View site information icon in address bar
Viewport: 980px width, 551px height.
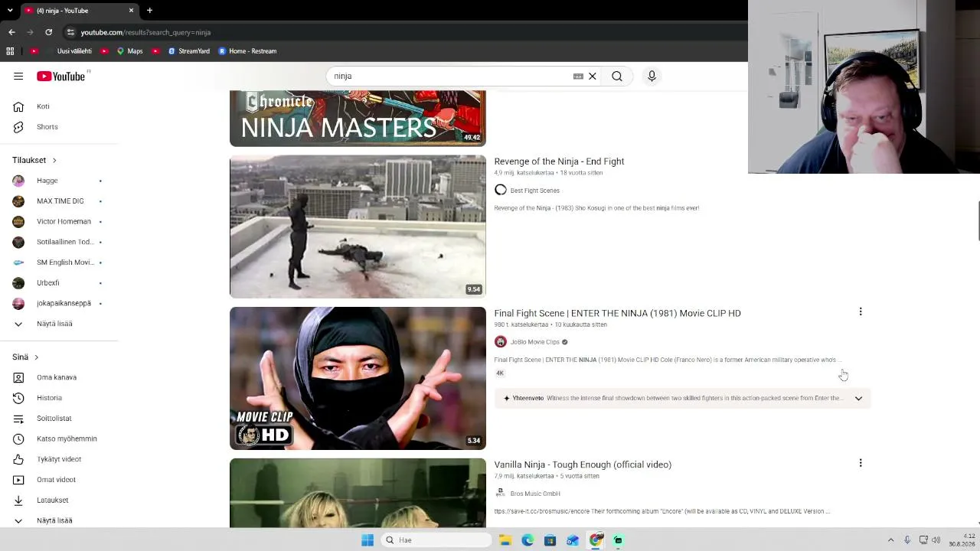pyautogui.click(x=70, y=32)
